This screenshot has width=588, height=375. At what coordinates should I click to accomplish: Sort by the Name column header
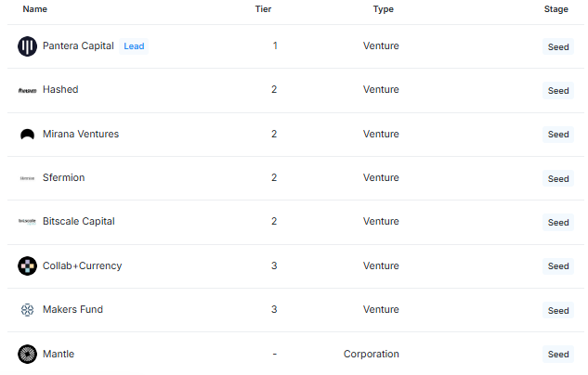point(35,9)
